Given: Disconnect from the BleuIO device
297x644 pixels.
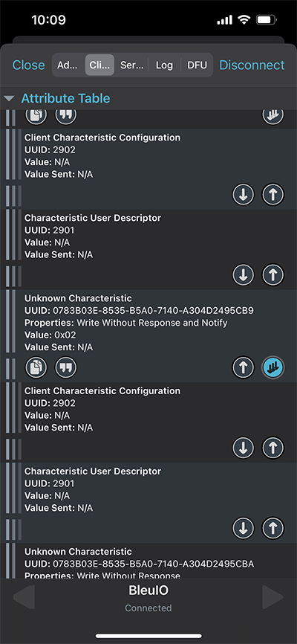Looking at the screenshot, I should (252, 65).
